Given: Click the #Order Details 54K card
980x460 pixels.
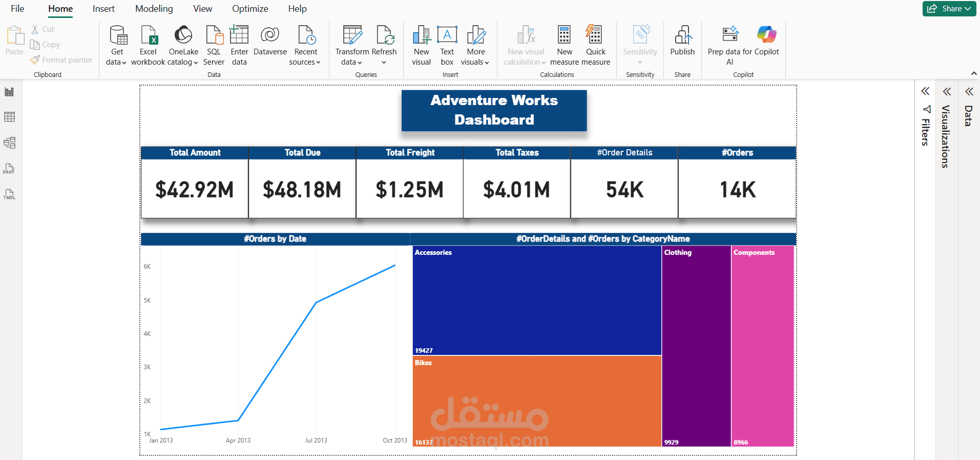Looking at the screenshot, I should 624,183.
